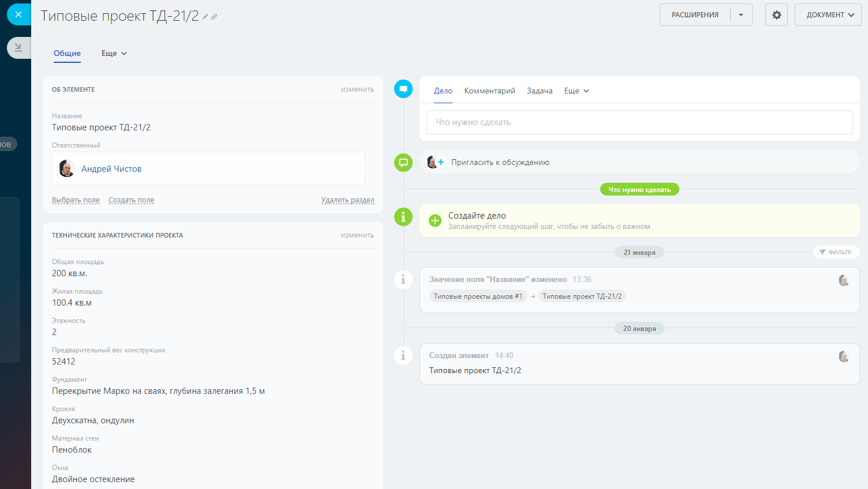The width and height of the screenshot is (868, 489).
Task: Focus the Что нужно сделать input field
Action: [639, 122]
